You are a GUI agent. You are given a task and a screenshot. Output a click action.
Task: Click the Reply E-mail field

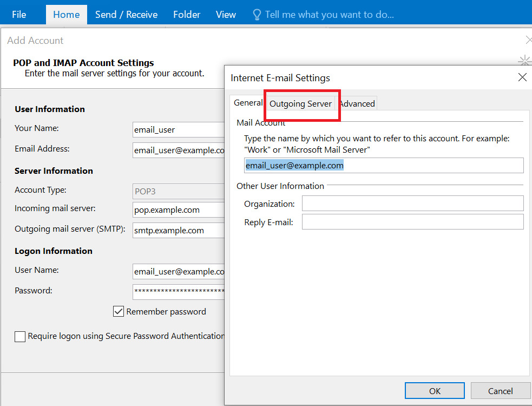[x=412, y=221]
